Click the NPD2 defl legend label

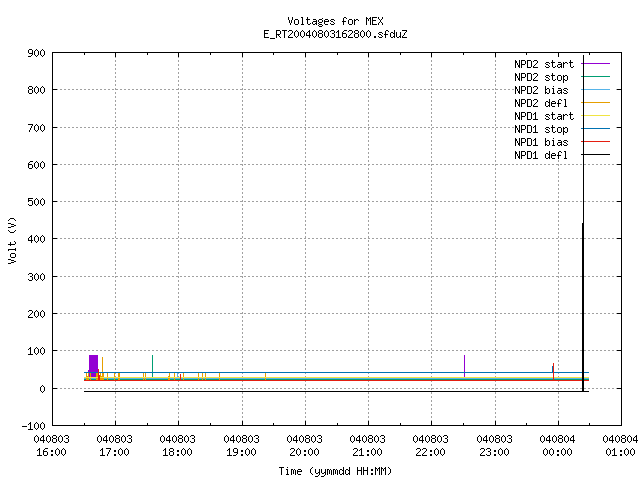click(541, 103)
